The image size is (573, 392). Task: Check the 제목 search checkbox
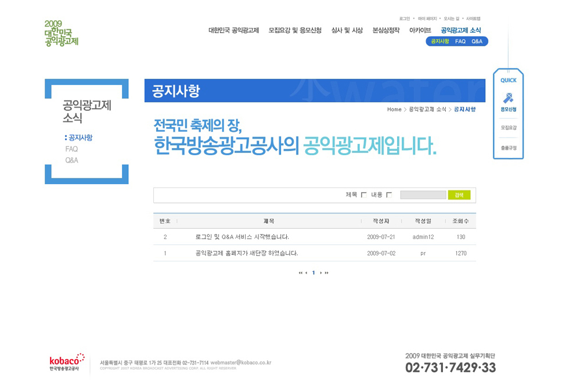coord(364,195)
